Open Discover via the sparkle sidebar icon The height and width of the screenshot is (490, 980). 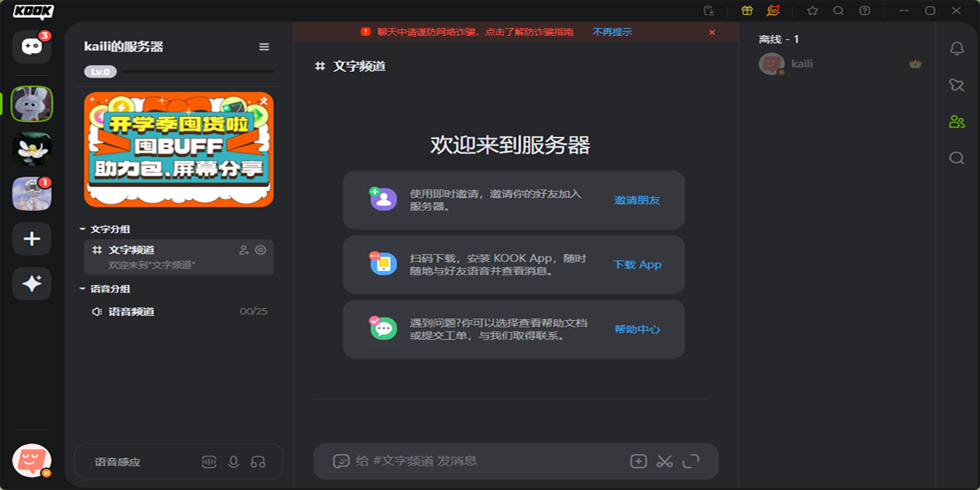[x=31, y=284]
